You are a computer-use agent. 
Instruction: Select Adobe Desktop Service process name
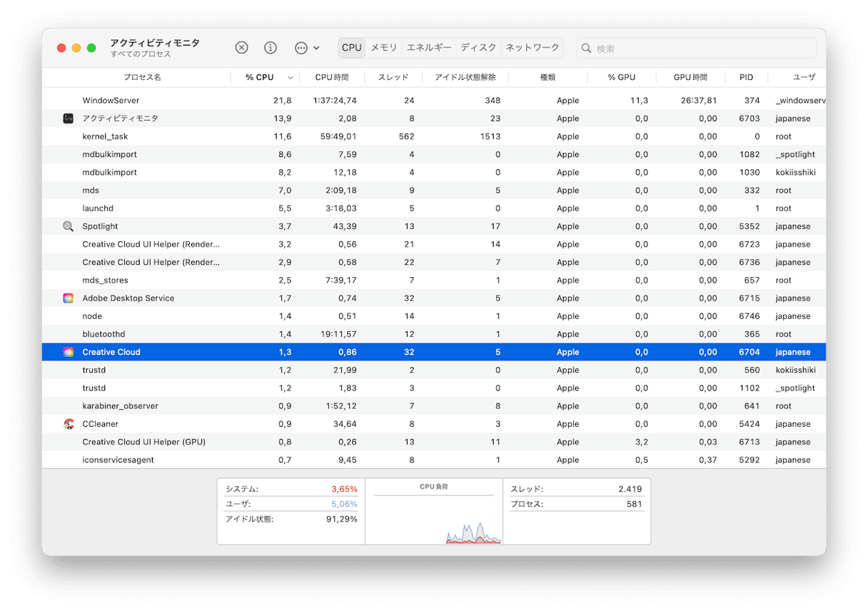tap(128, 298)
